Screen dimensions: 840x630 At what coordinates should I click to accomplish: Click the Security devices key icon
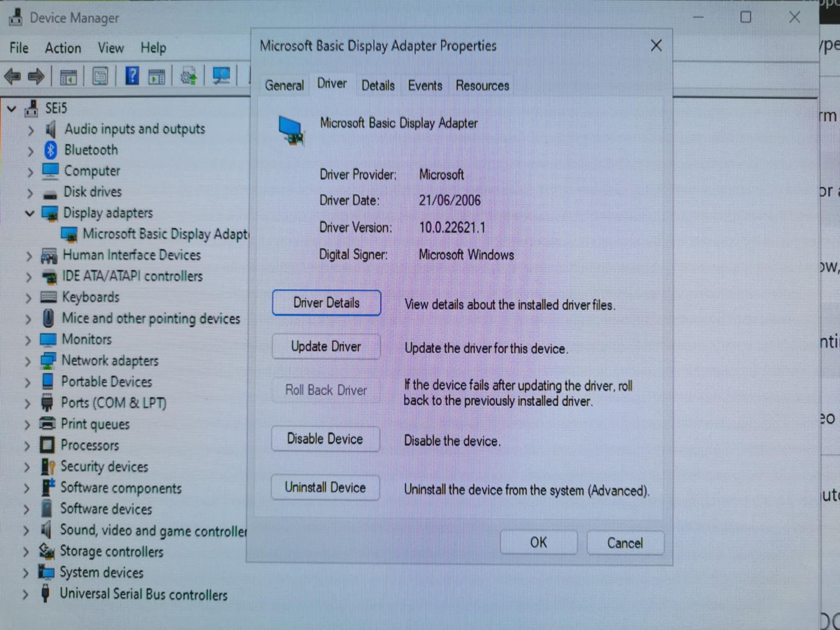(48, 466)
